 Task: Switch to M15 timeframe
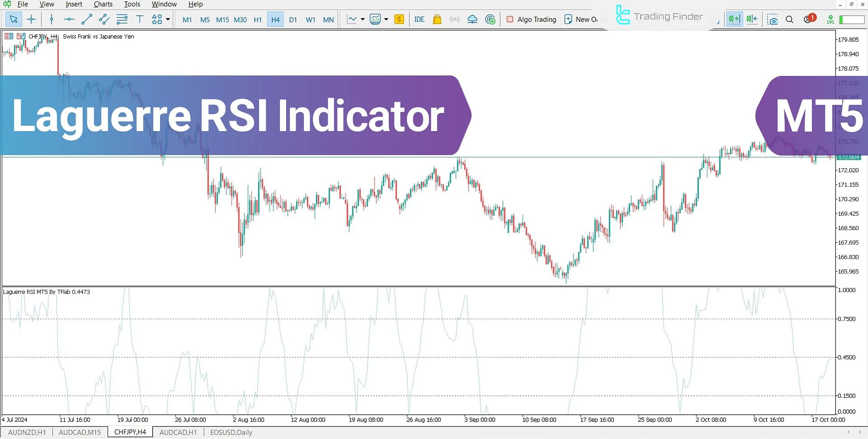point(222,20)
